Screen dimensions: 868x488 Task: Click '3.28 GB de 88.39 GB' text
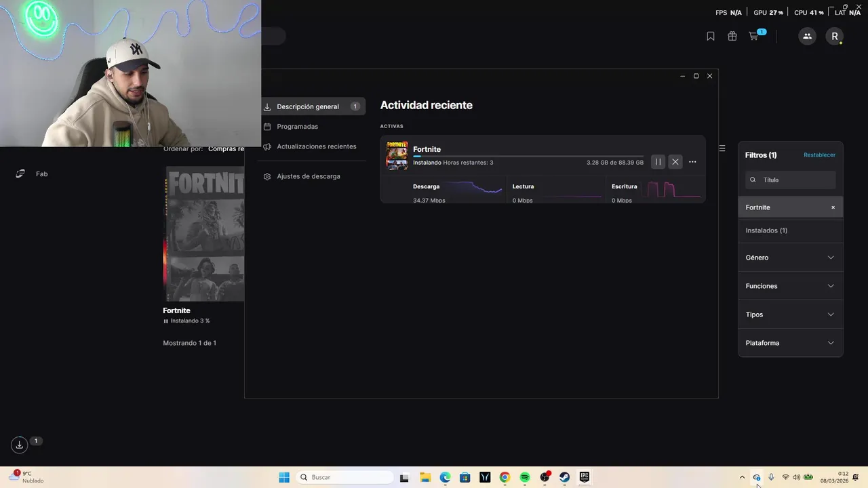coord(615,163)
